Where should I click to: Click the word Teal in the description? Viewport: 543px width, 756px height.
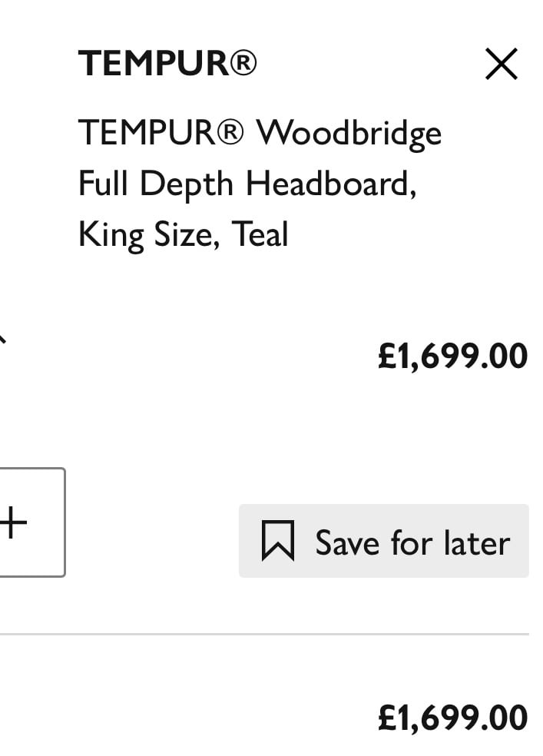[260, 234]
